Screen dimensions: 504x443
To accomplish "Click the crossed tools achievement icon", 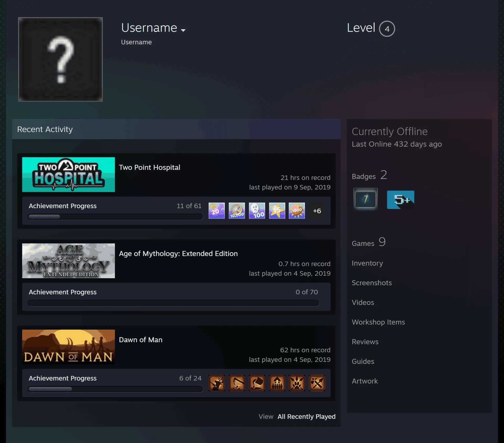I will click(317, 383).
